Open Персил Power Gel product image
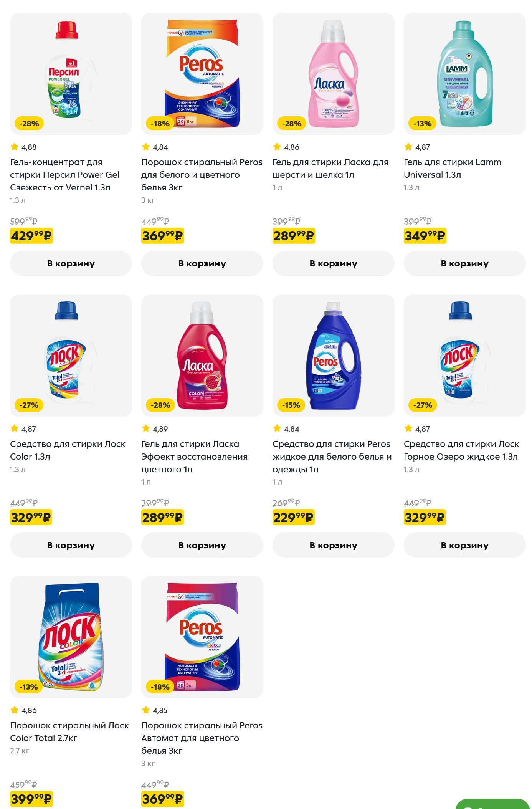The width and height of the screenshot is (532, 809). pos(71,73)
